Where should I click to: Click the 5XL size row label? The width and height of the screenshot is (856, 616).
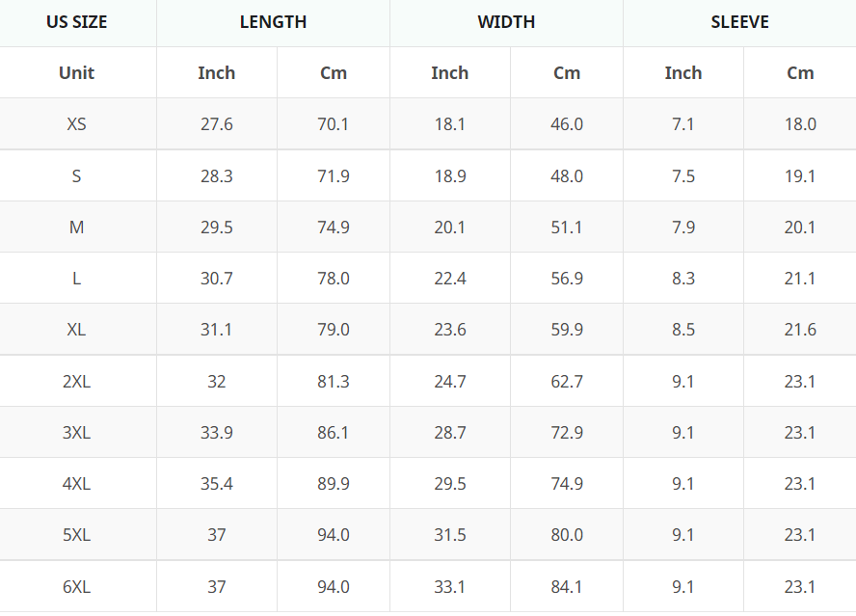pyautogui.click(x=76, y=535)
